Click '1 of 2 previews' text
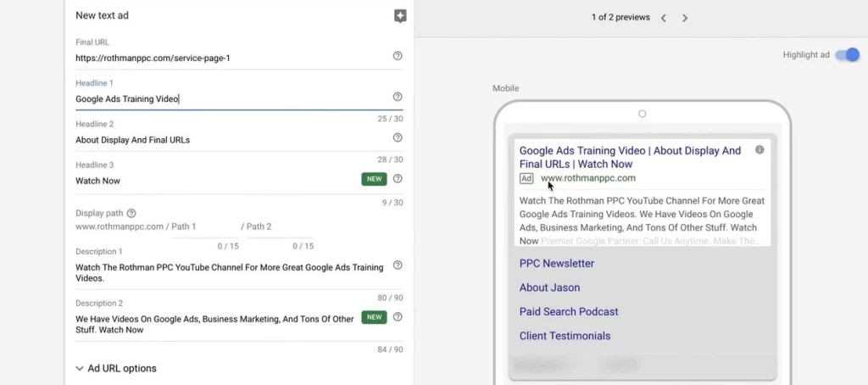 (x=620, y=17)
